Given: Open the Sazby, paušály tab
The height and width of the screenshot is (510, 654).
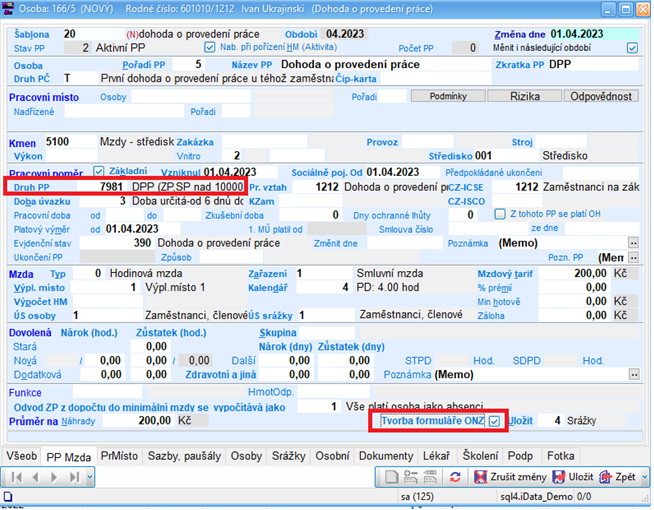Looking at the screenshot, I should point(185,456).
